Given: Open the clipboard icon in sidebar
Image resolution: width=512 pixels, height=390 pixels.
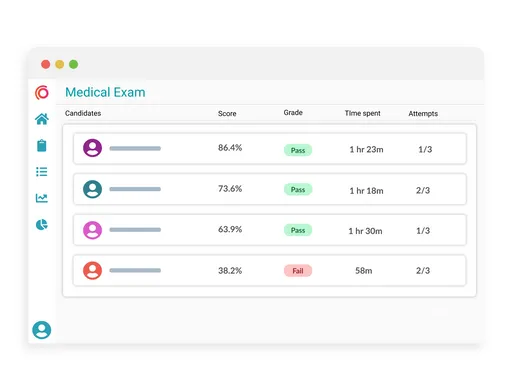Looking at the screenshot, I should (42, 145).
